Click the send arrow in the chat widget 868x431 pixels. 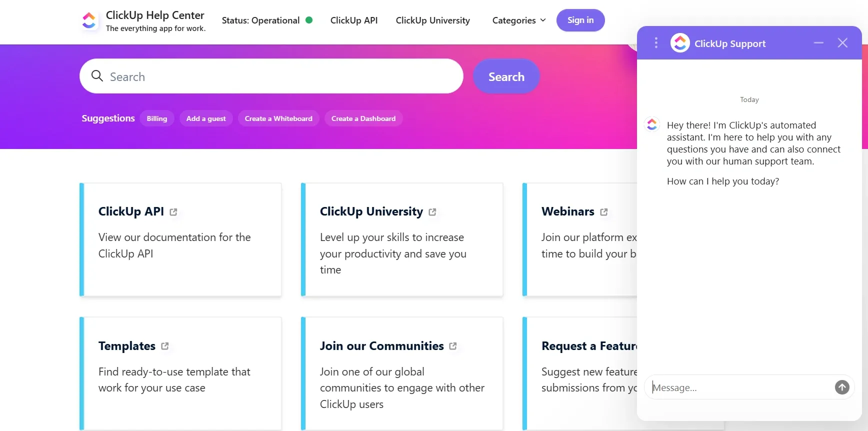click(842, 387)
